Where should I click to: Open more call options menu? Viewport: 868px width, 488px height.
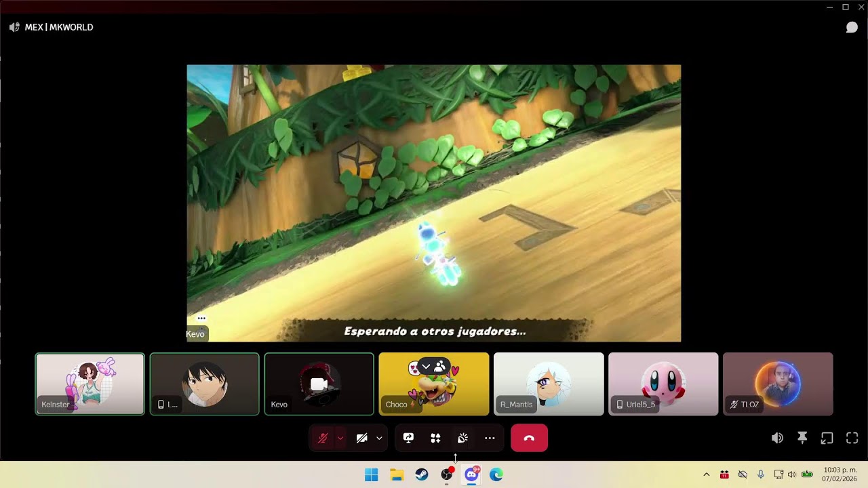click(490, 439)
